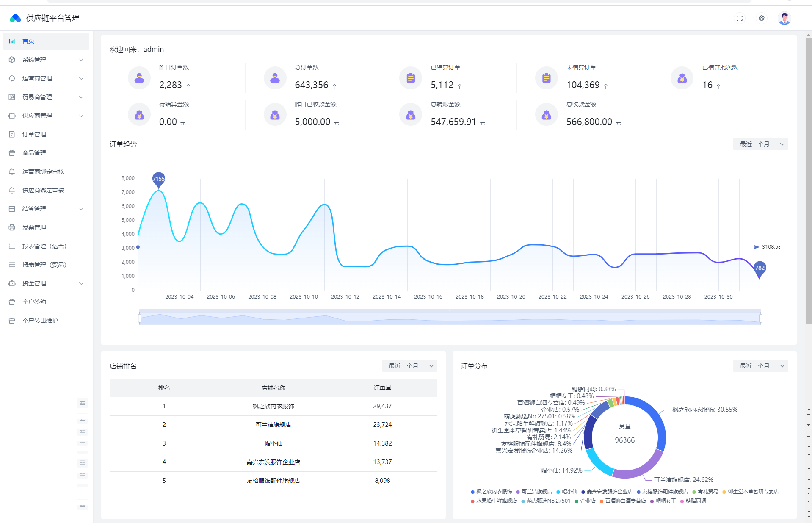Click the 643,356 total orders value
This screenshot has width=812, height=523.
point(312,85)
